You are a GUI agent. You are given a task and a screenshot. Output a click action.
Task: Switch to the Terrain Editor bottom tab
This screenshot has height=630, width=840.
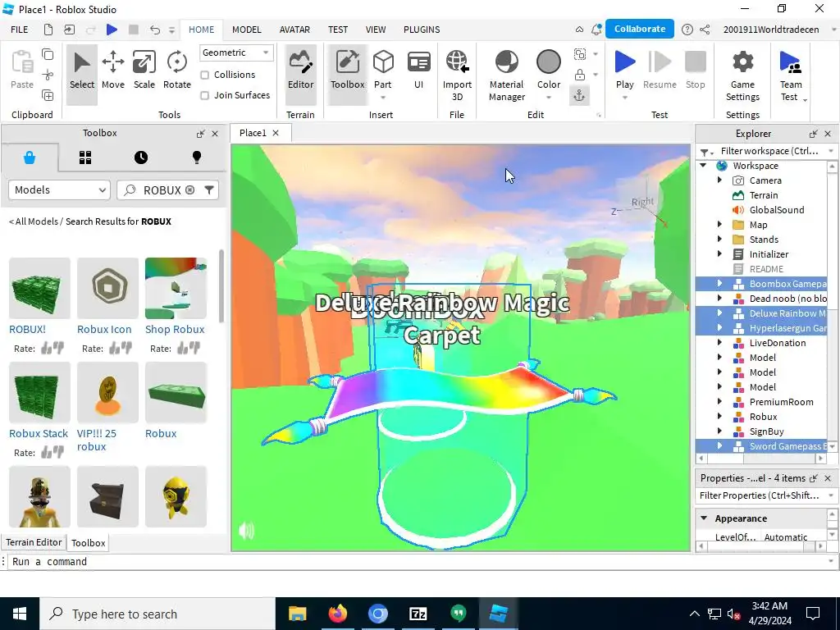click(34, 542)
